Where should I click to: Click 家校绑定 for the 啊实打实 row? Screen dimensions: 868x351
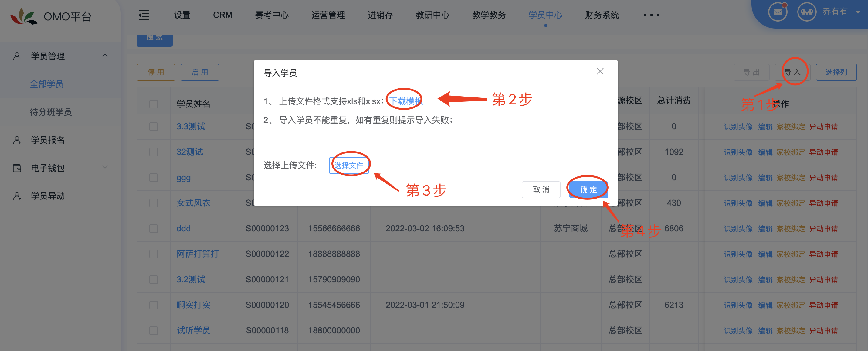[x=791, y=305]
